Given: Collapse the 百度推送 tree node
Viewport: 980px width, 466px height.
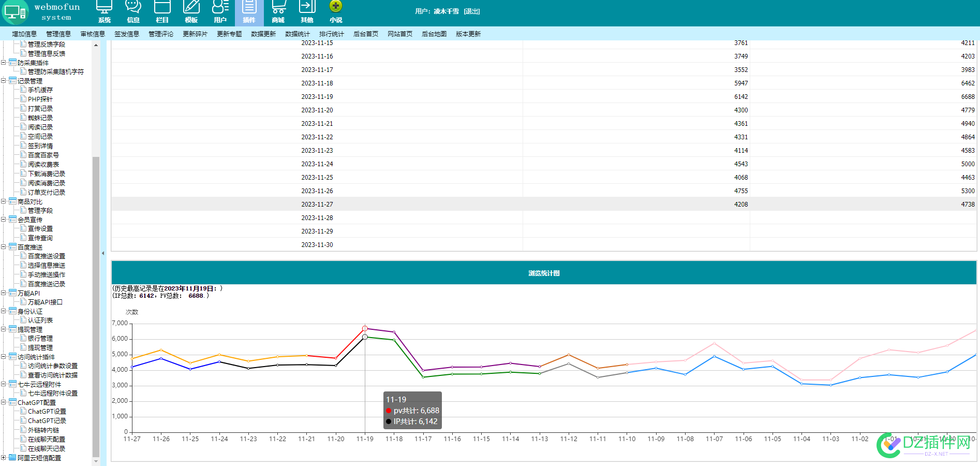Looking at the screenshot, I should click(4, 247).
